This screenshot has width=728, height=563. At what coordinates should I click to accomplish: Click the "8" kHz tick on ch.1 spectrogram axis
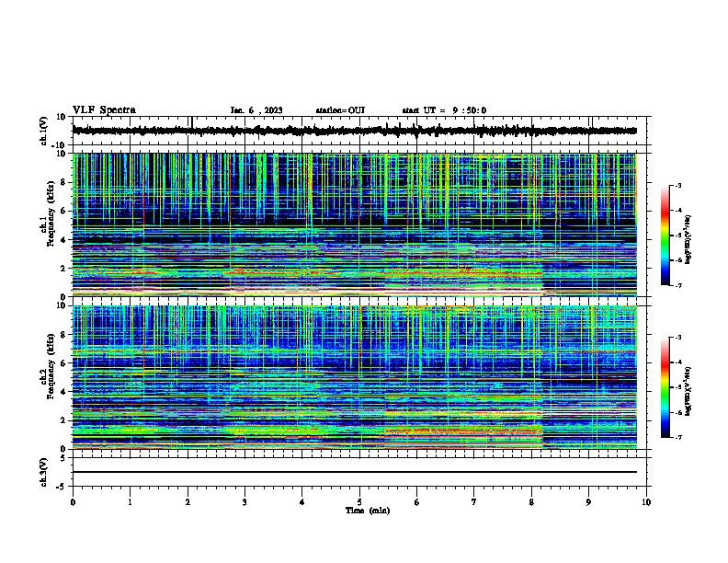pyautogui.click(x=63, y=182)
